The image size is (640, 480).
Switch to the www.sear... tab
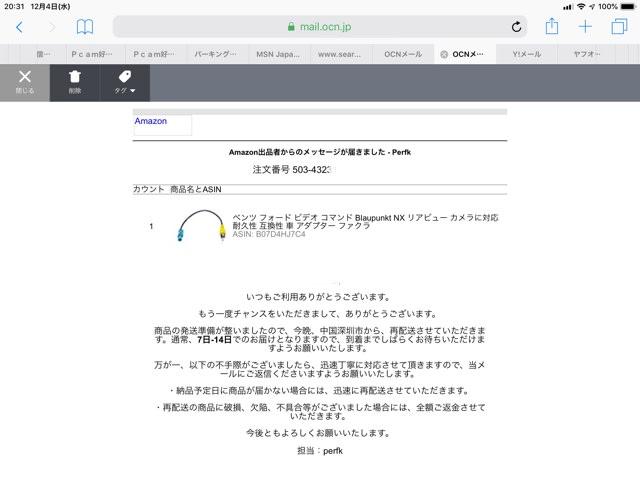pos(339,54)
